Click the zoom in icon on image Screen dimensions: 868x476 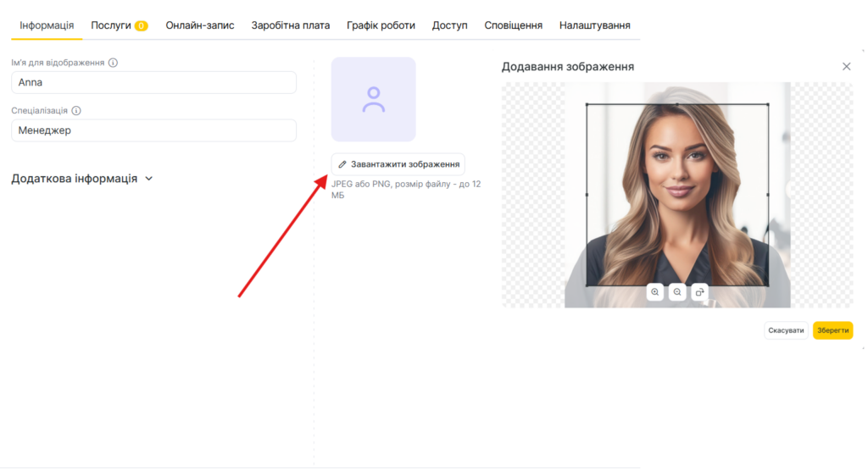(x=655, y=292)
